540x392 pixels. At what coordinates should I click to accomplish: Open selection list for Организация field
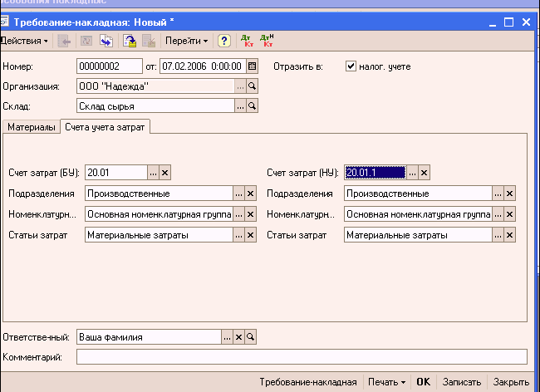pyautogui.click(x=240, y=86)
